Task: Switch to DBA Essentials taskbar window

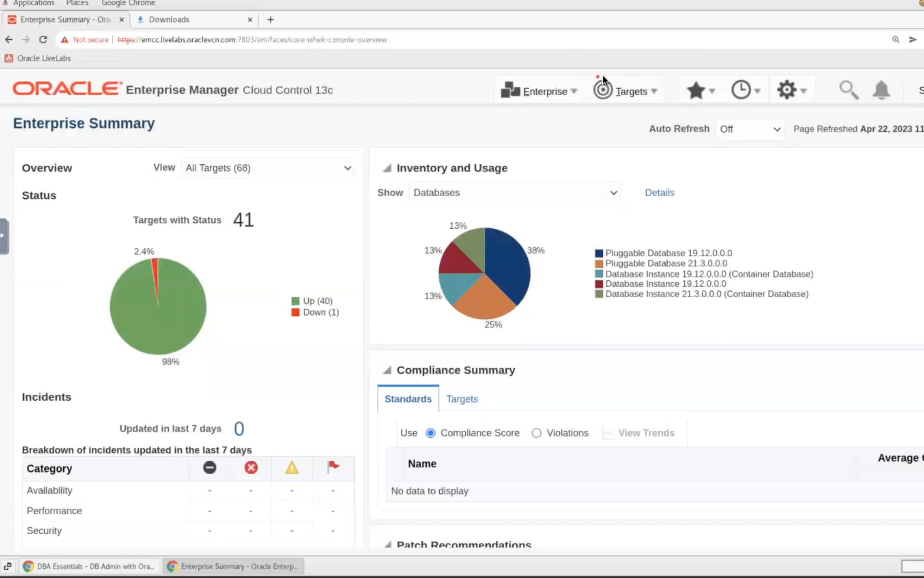Action: (x=89, y=566)
